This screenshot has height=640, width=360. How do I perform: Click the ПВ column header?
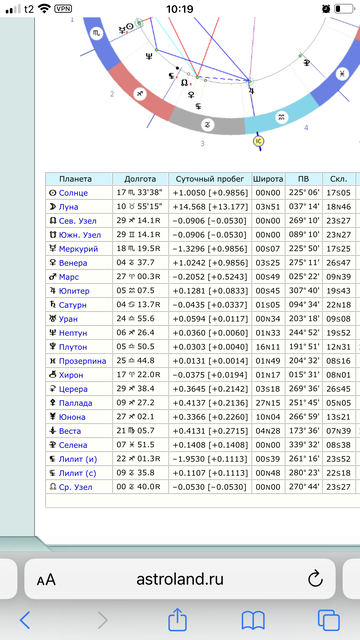(x=303, y=179)
